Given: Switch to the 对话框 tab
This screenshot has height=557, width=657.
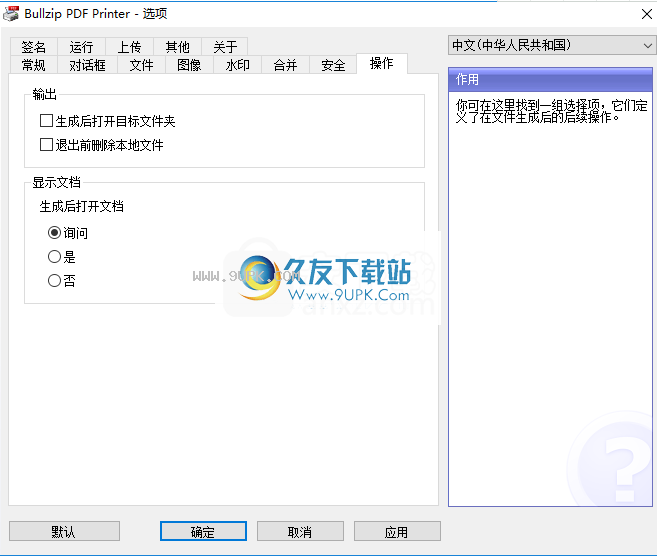Looking at the screenshot, I should [x=87, y=65].
